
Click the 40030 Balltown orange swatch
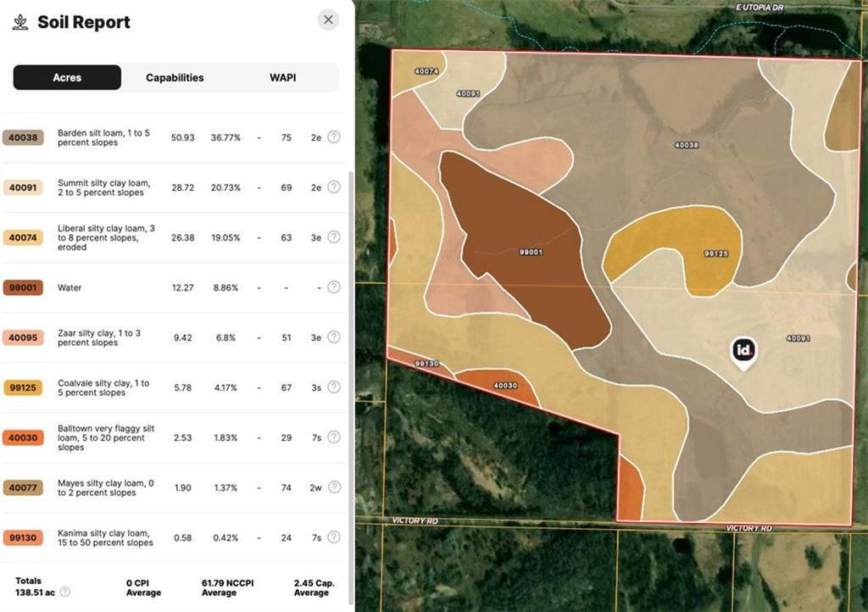coord(23,437)
